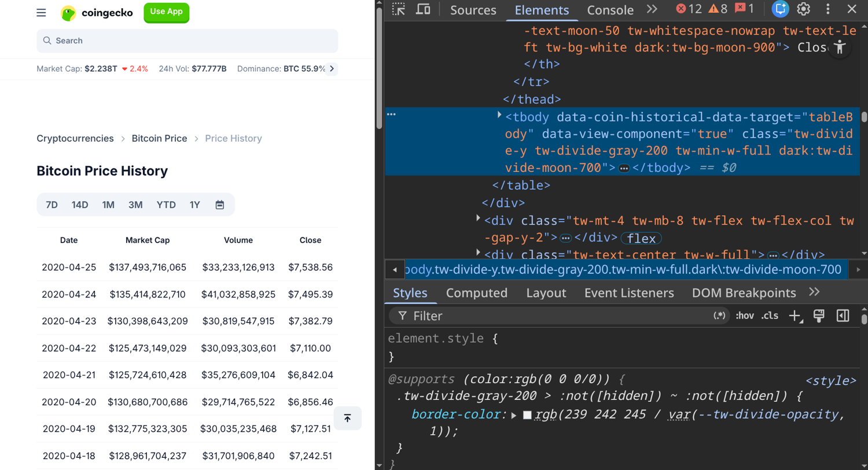Click the Market Cap column header

coord(148,240)
